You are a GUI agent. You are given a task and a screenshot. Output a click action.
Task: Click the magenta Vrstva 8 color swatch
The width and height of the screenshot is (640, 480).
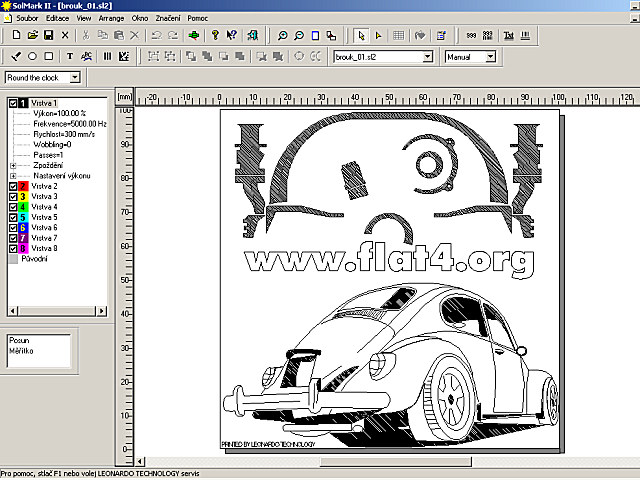coord(23,249)
